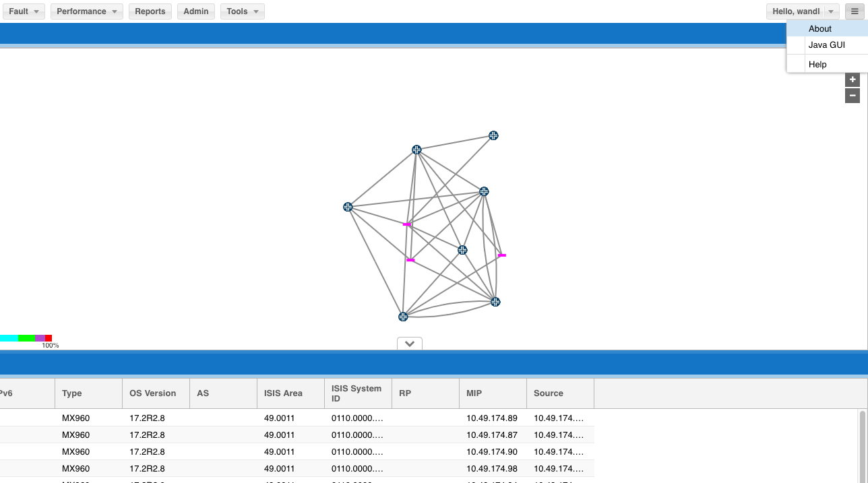Screen dimensions: 868x483
Task: Click the red utilization legend swatch
Action: point(49,338)
